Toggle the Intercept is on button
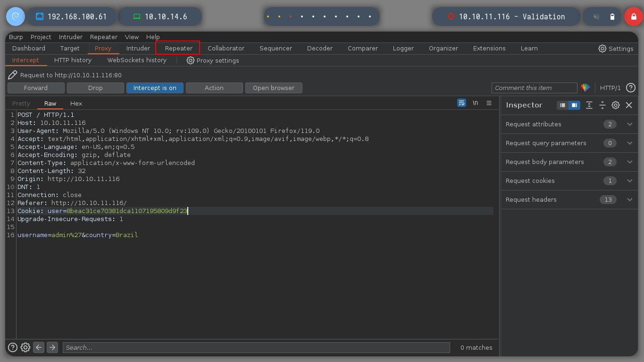Image resolution: width=644 pixels, height=362 pixels. [x=155, y=88]
